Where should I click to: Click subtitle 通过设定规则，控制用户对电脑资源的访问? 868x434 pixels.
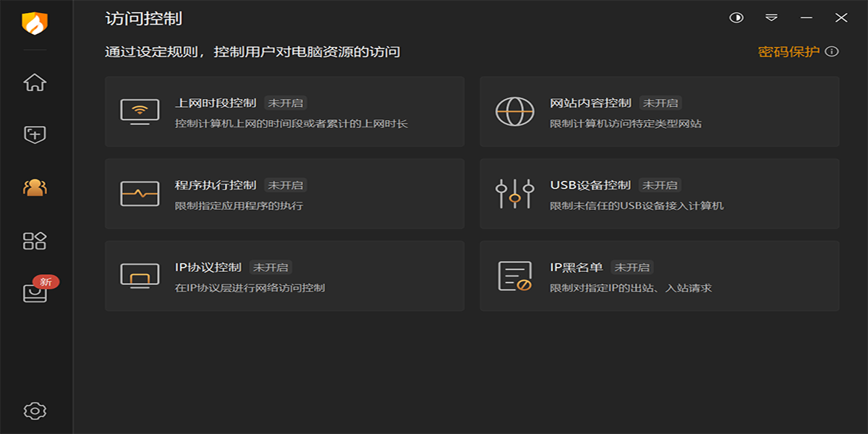252,51
